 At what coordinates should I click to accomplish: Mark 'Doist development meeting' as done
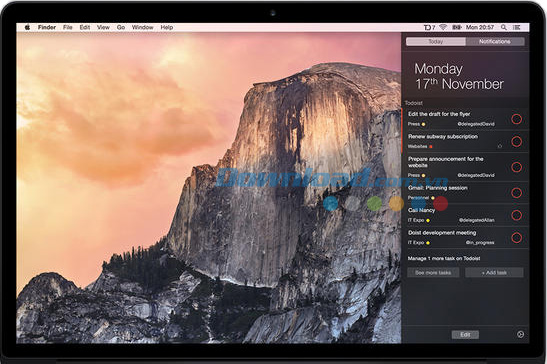coord(517,238)
